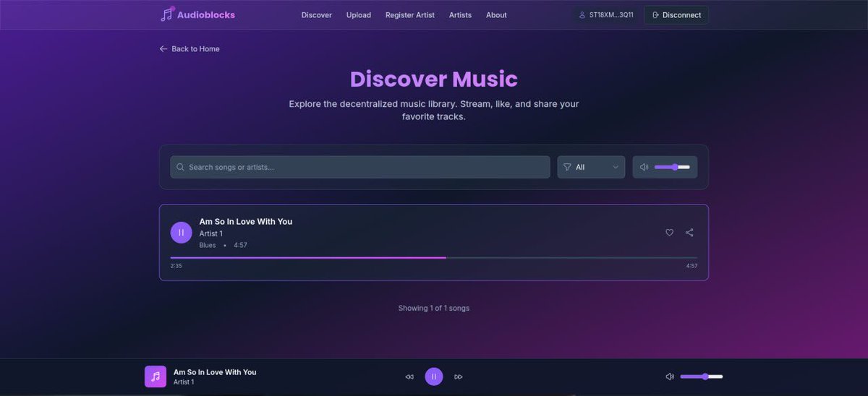This screenshot has height=396, width=868.
Task: Click the Blues genre label
Action: 208,246
